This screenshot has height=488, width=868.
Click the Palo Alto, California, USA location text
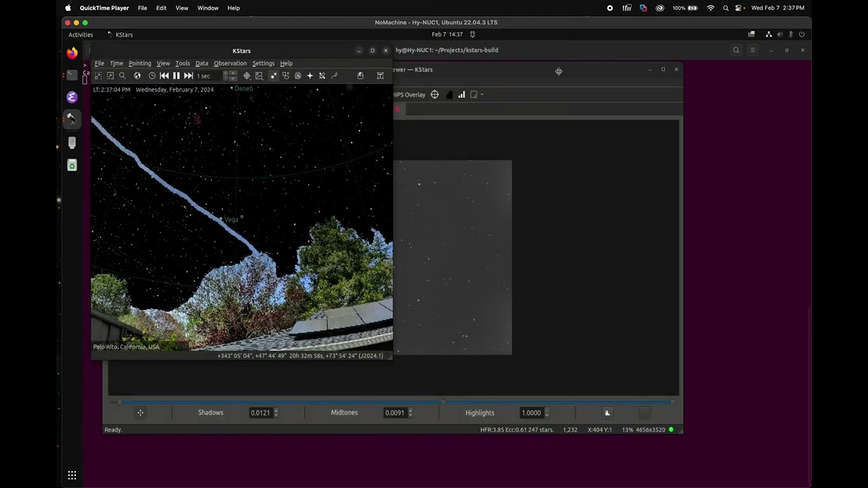point(126,347)
